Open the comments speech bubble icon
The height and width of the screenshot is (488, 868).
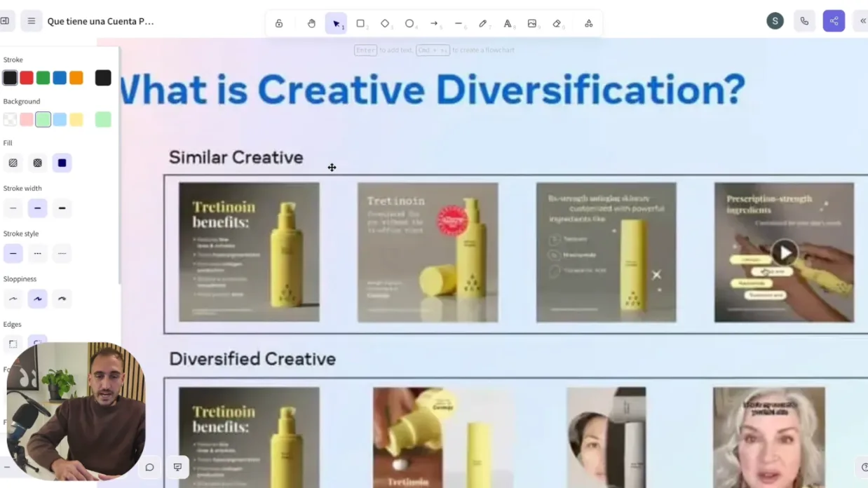click(x=149, y=467)
